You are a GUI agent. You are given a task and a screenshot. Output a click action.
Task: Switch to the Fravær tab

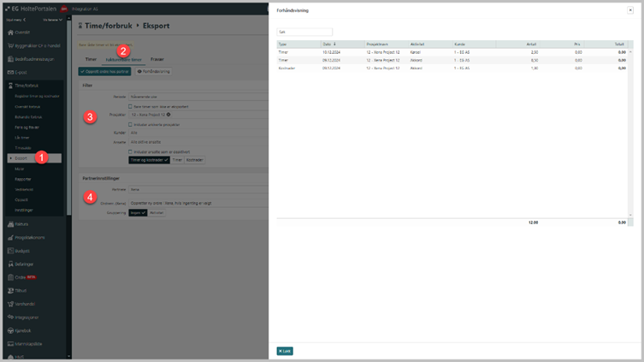point(157,60)
